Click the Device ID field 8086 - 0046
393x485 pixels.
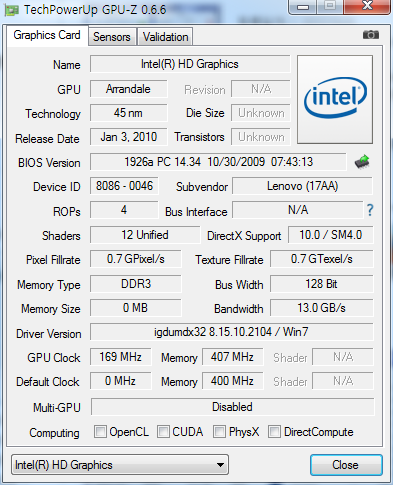tap(124, 186)
